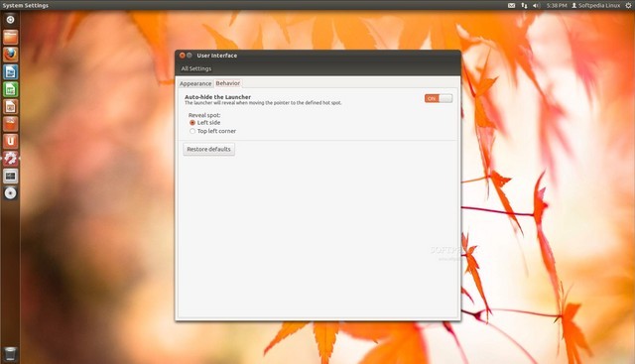
Task: Open the Trash at launcher bottom
Action: [x=10, y=353]
